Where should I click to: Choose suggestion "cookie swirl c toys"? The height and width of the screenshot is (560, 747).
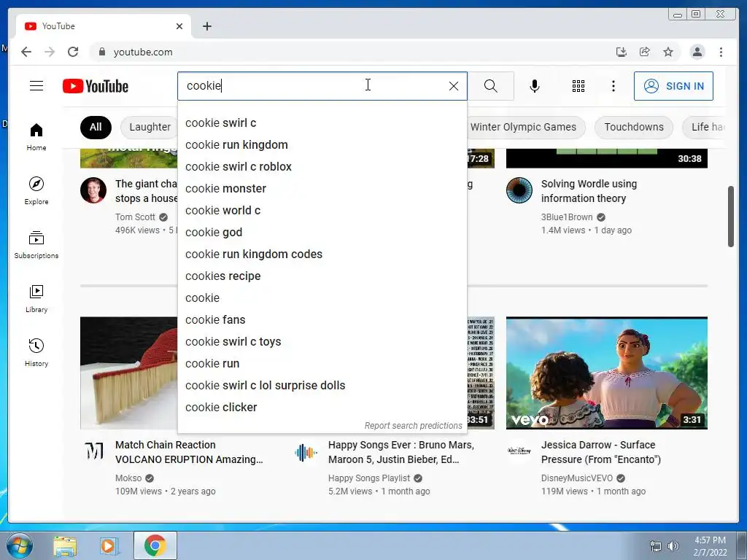pos(322,342)
